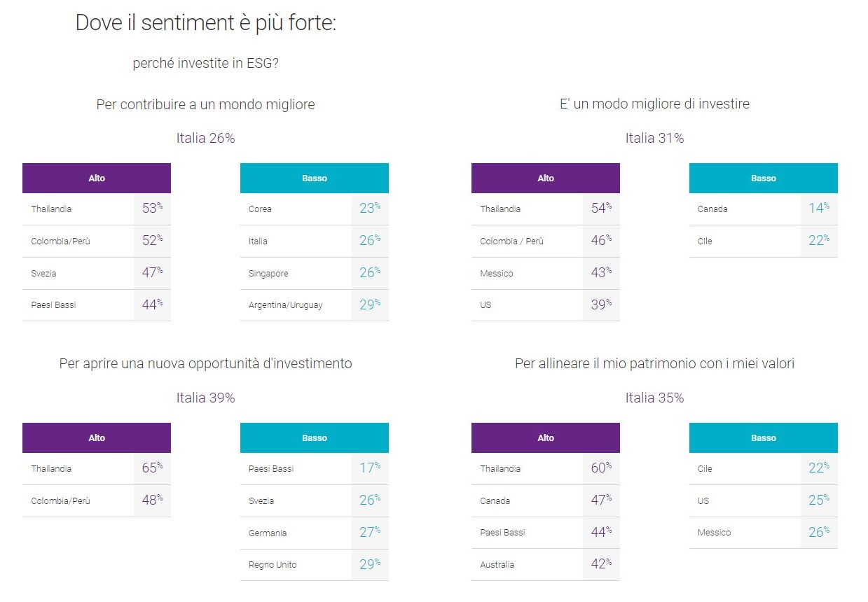
Task: Click the "Italia 35%" label
Action: coord(654,398)
